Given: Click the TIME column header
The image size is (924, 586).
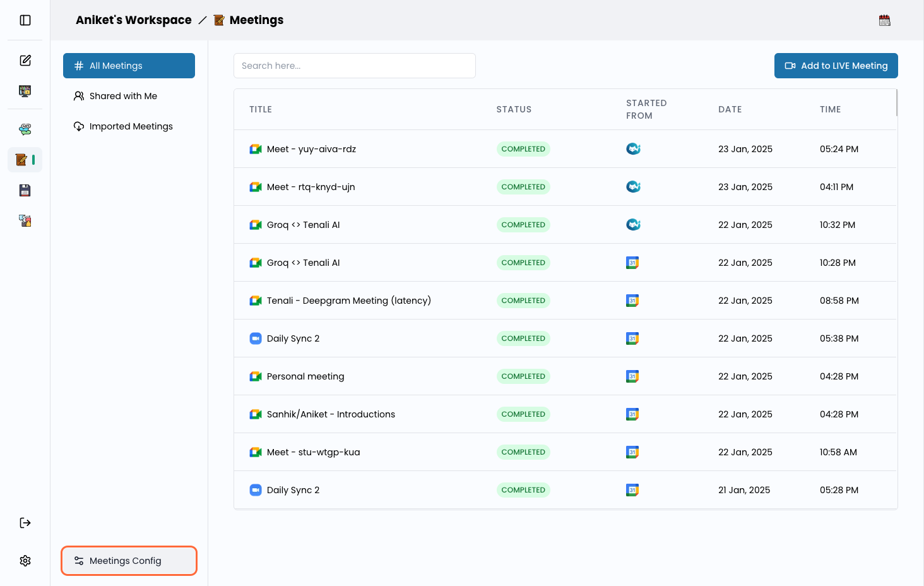Looking at the screenshot, I should tap(831, 109).
